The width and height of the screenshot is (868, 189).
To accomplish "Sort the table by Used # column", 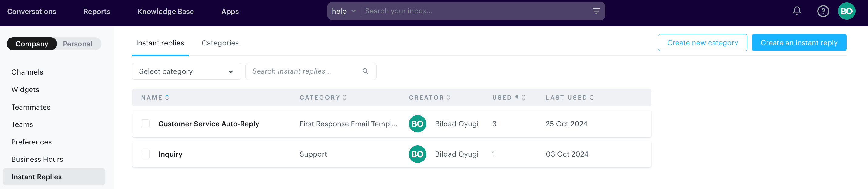I will tap(523, 97).
